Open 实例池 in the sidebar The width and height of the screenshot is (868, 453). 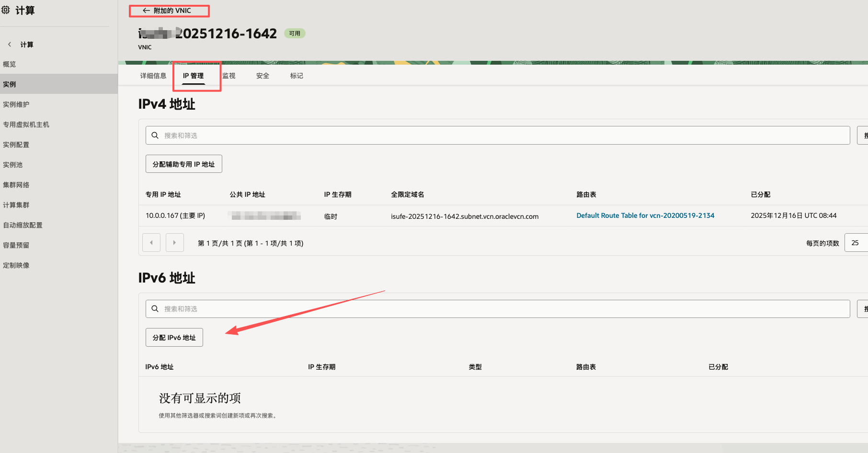pos(13,165)
